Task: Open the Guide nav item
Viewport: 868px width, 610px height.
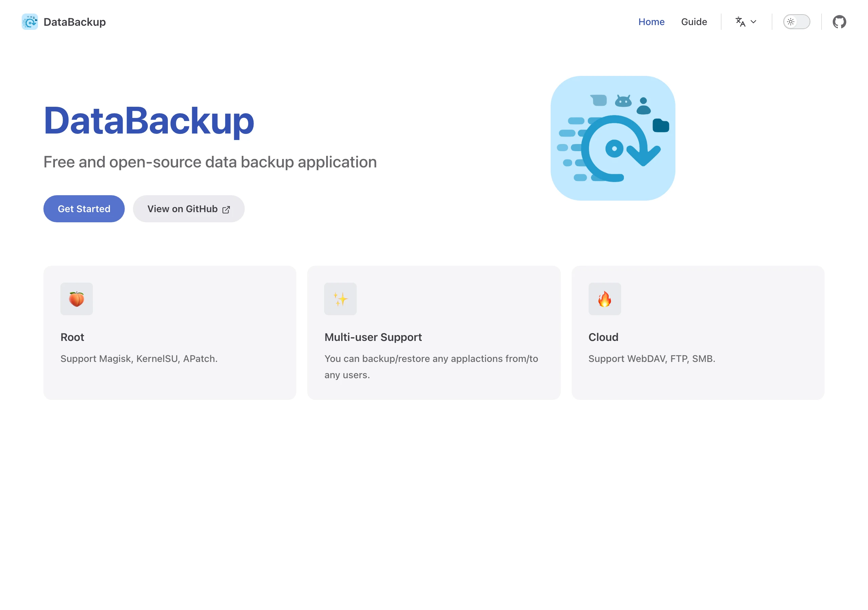Action: pyautogui.click(x=694, y=22)
